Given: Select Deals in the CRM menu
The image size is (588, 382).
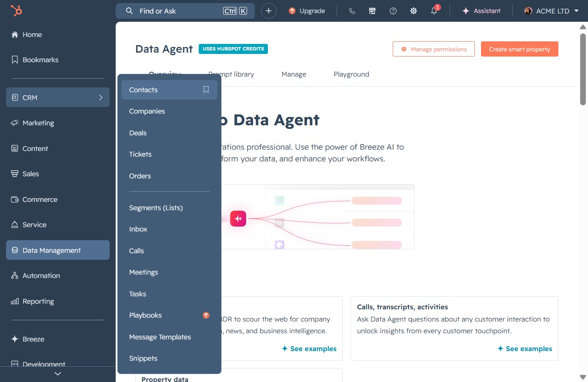Looking at the screenshot, I should (x=169, y=133).
